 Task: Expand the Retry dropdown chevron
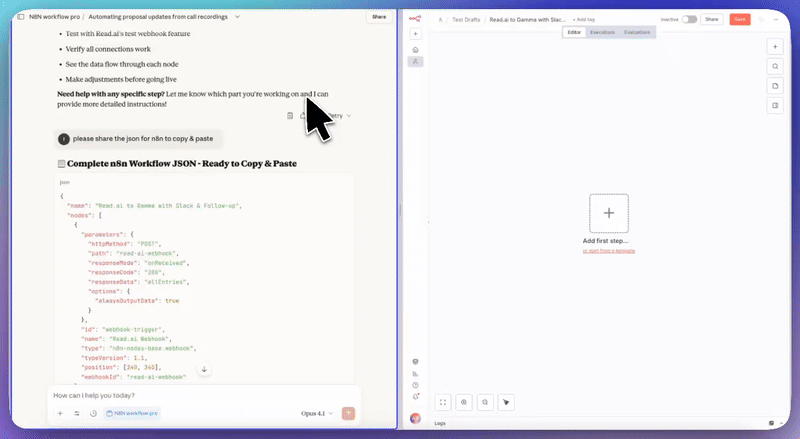[x=349, y=116]
